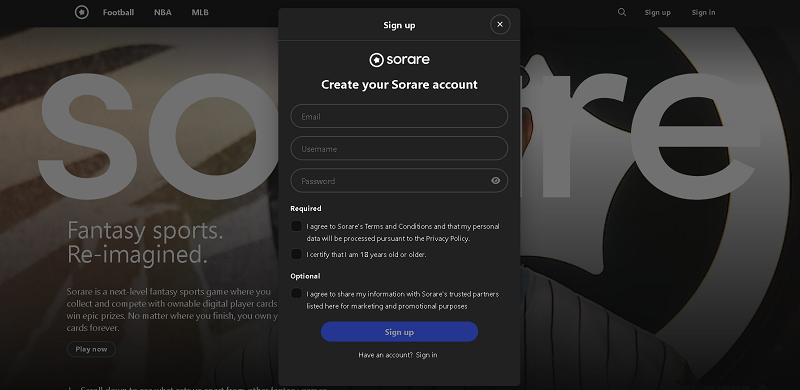The image size is (800, 390).
Task: Click the Sorare logo icon in navbar
Action: tap(82, 12)
